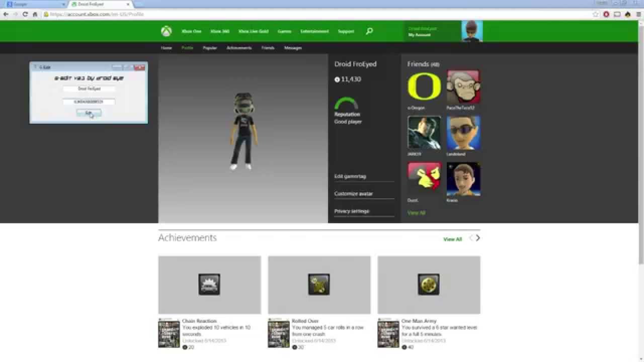Image resolution: width=644 pixels, height=362 pixels.
Task: Click the Xbox logo in header
Action: [166, 31]
